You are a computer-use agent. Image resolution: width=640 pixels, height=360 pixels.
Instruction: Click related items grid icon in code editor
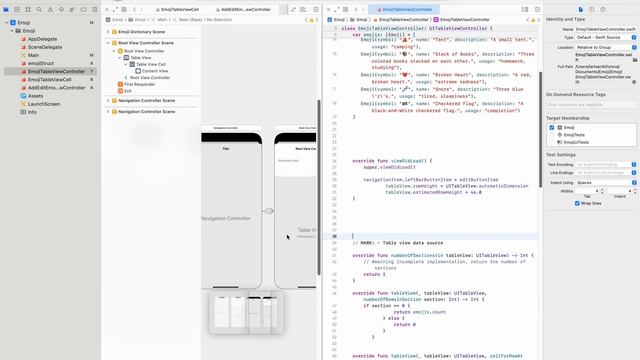pyautogui.click(x=345, y=9)
